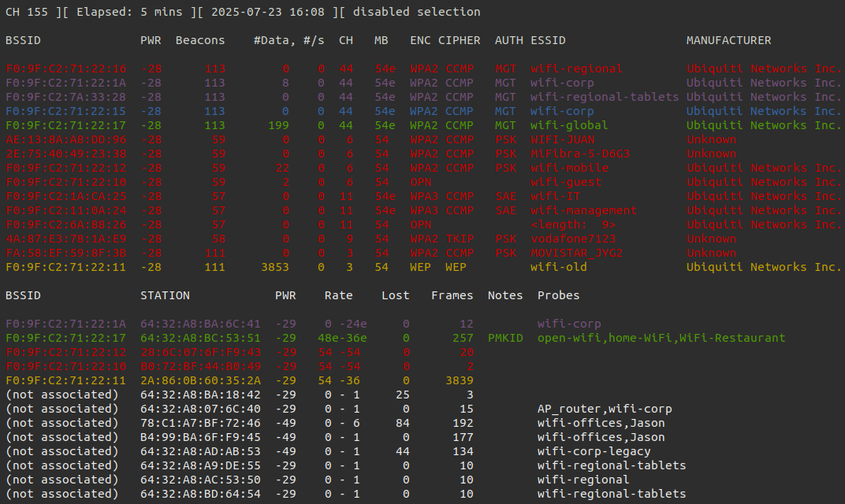Click the MiFibra-5-D6G3 network name
845x504 pixels.
coord(579,154)
